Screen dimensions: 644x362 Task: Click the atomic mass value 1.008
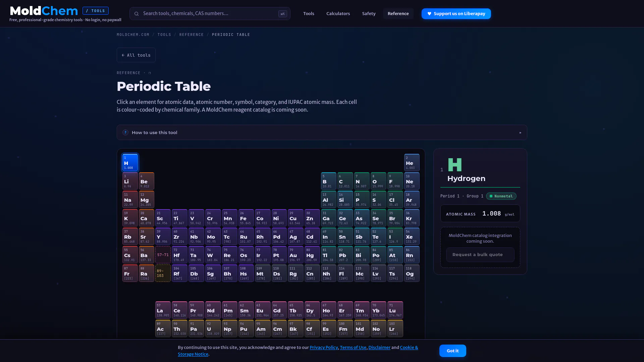tap(491, 214)
